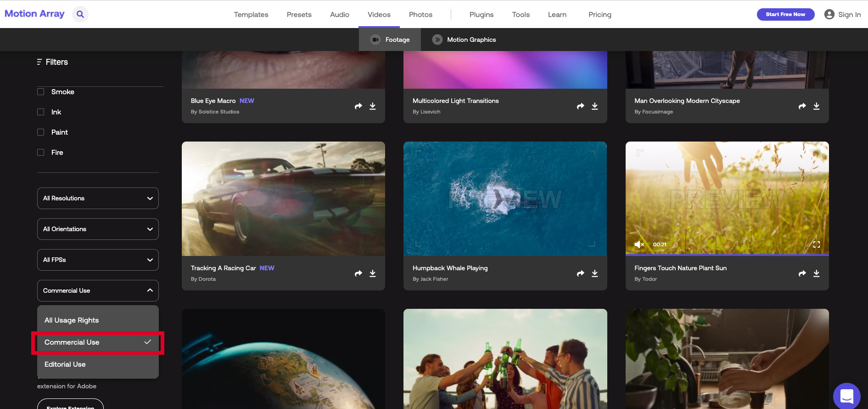Image resolution: width=868 pixels, height=409 pixels.
Task: Select Commercial Use option in list
Action: (x=98, y=342)
